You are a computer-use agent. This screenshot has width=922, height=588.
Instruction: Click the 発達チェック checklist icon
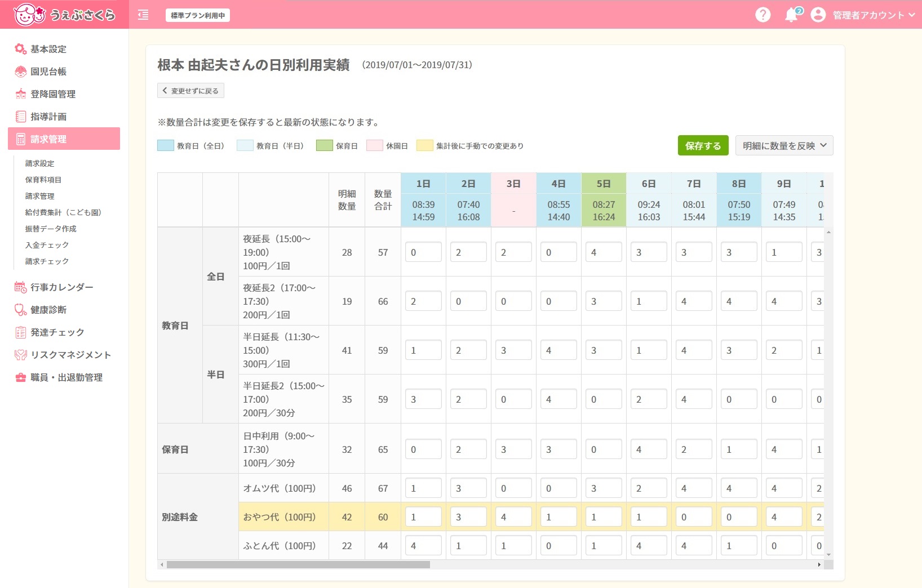tap(21, 332)
